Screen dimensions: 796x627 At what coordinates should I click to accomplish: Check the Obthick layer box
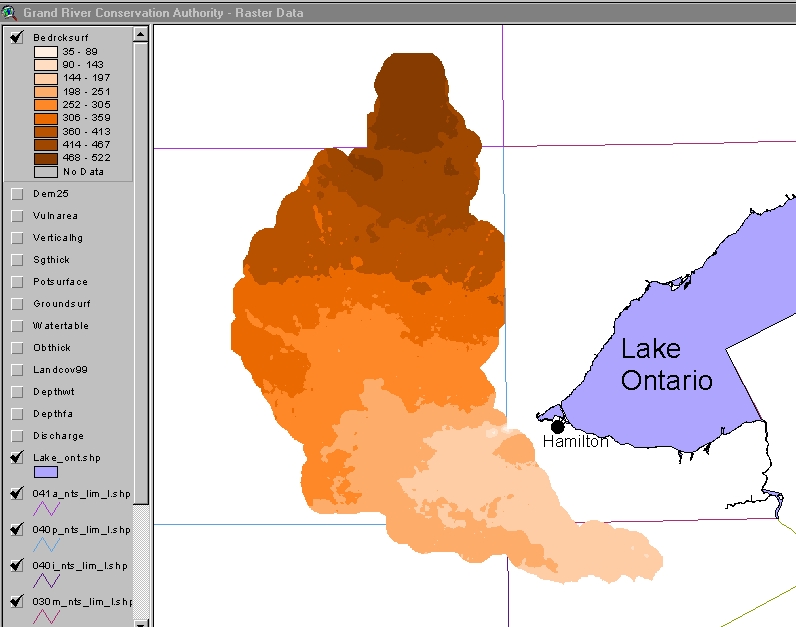coord(17,348)
